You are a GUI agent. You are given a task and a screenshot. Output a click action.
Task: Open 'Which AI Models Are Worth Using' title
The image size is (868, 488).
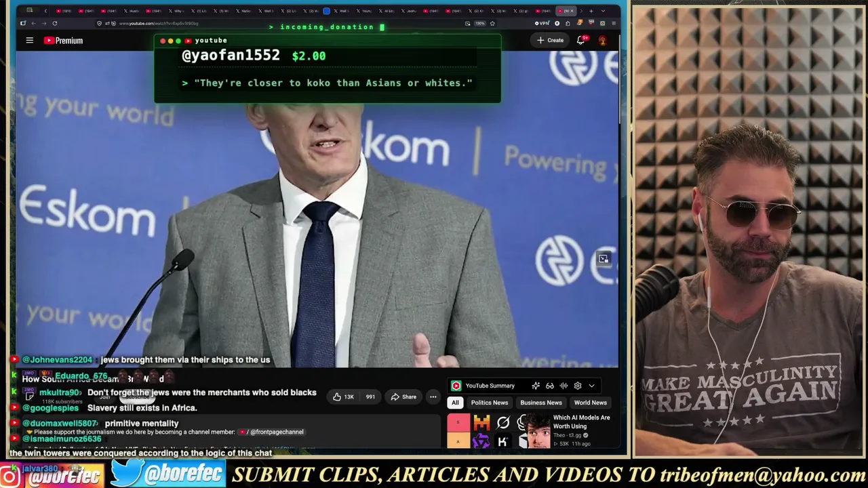[x=582, y=422]
